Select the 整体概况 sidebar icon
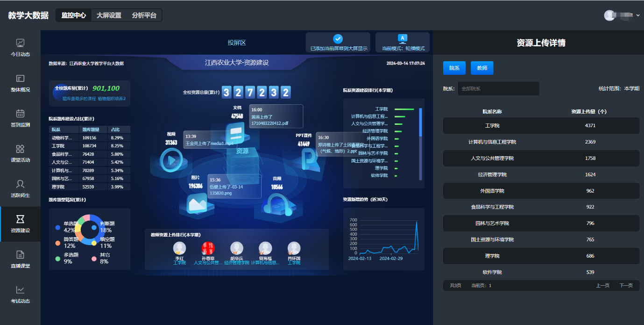 click(x=20, y=79)
